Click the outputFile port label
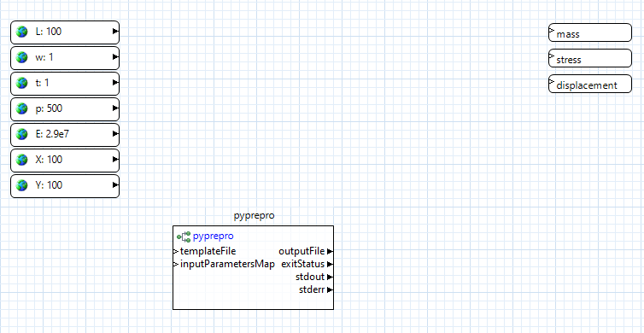 tap(302, 251)
